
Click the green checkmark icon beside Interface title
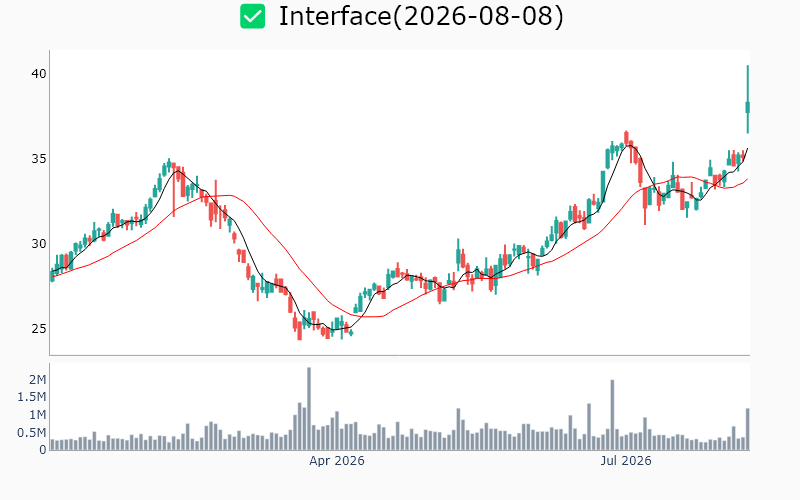point(253,16)
